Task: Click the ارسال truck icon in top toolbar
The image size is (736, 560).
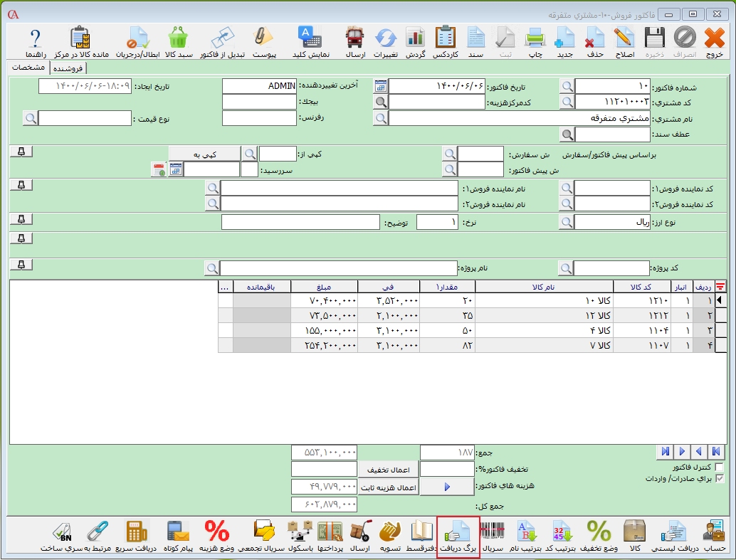Action: [354, 41]
